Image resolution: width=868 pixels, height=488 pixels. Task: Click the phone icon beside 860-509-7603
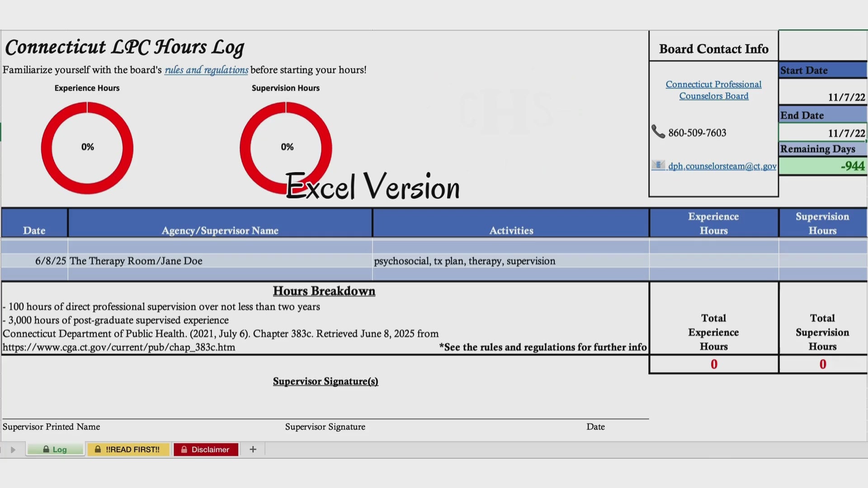coord(658,131)
